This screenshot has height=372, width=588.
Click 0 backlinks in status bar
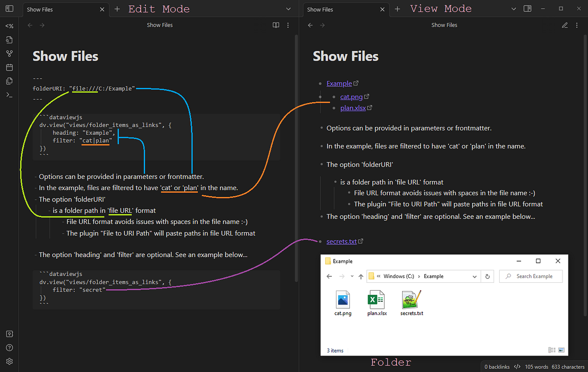coord(497,367)
